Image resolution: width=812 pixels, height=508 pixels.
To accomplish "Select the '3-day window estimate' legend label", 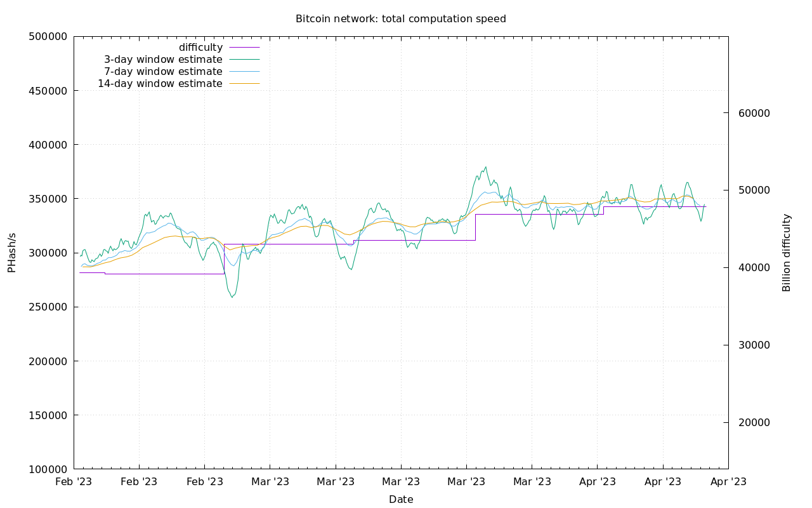I will click(163, 60).
